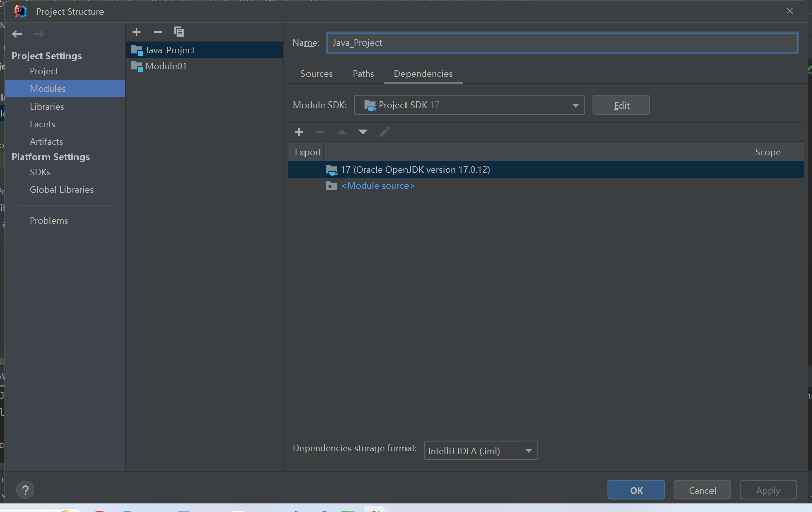Click the Scope column header
The image size is (812, 512).
tap(776, 152)
